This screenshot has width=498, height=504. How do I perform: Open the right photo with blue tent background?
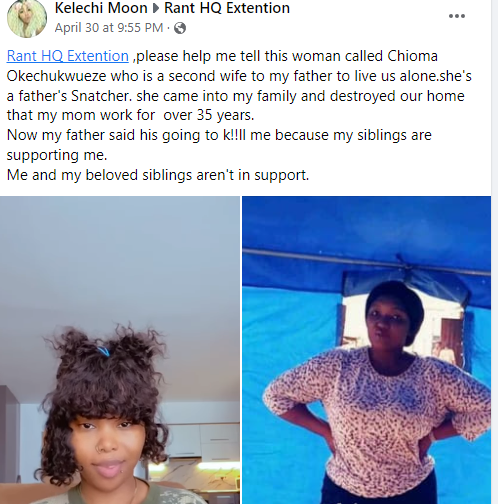pos(366,350)
